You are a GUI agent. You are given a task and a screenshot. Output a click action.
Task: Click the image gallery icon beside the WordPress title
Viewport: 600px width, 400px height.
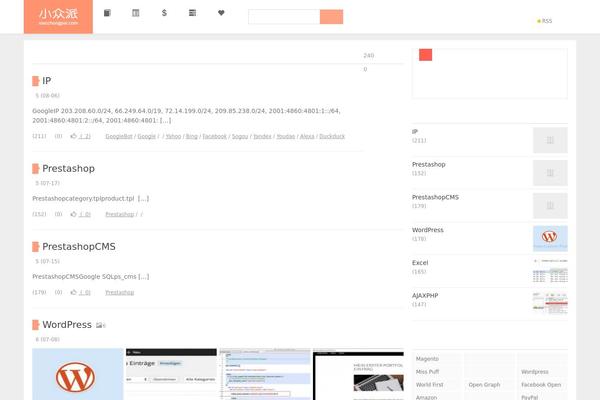[x=100, y=325]
